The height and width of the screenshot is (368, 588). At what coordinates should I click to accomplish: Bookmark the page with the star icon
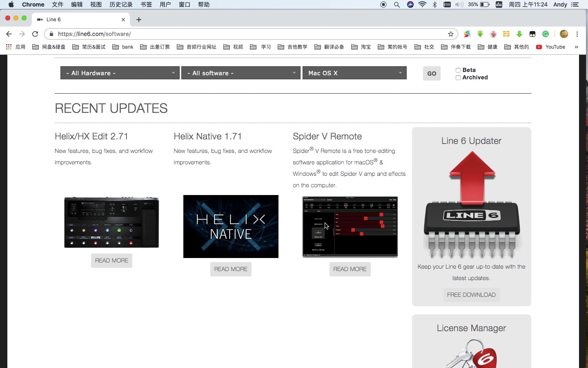[x=450, y=34]
